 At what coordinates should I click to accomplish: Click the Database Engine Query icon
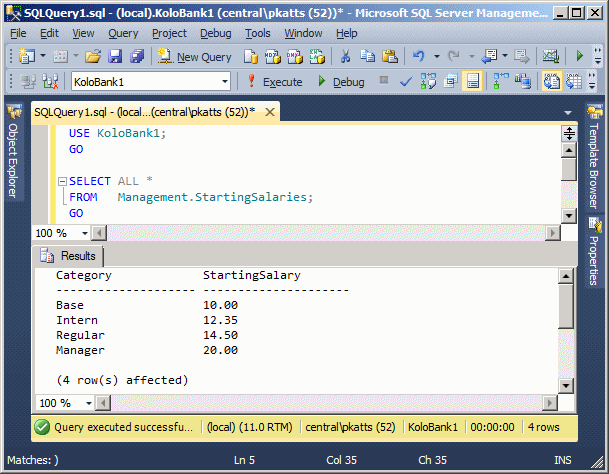tap(251, 56)
